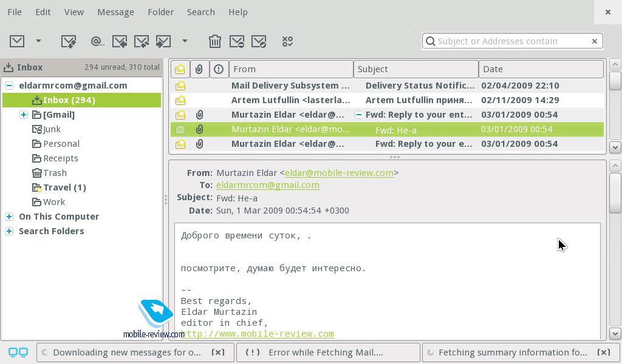
Task: Delete message using the trash icon
Action: coord(214,41)
